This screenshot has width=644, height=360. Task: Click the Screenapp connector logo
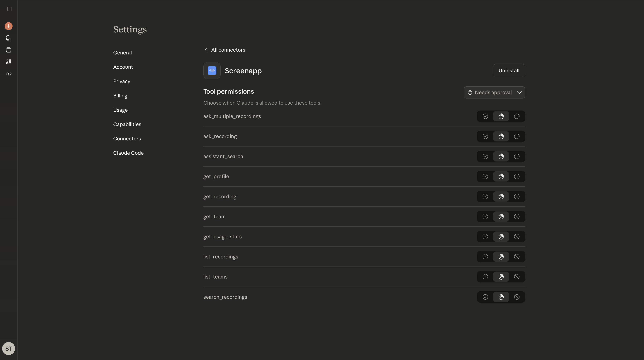[x=211, y=70]
